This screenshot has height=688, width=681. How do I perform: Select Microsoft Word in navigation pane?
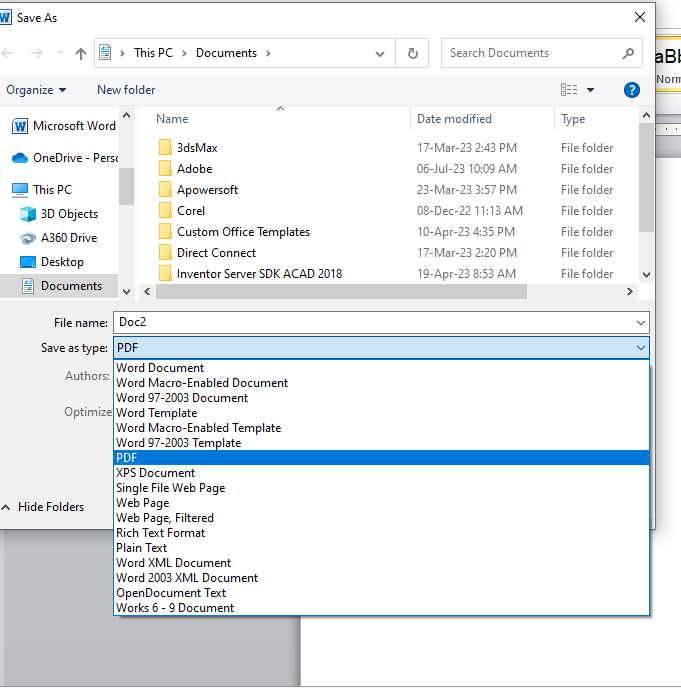tap(73, 126)
